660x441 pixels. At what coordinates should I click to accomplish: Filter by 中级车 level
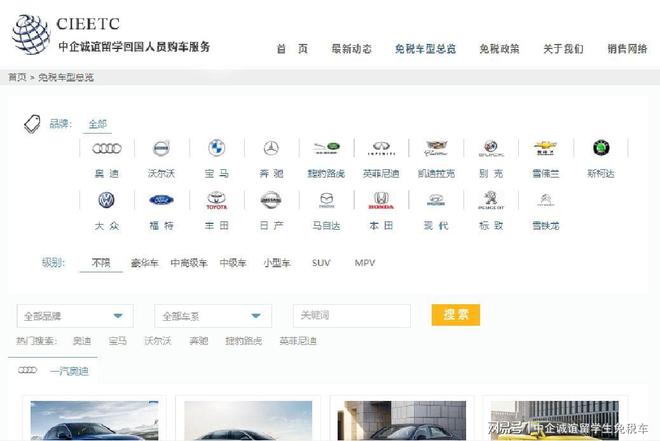coord(233,263)
